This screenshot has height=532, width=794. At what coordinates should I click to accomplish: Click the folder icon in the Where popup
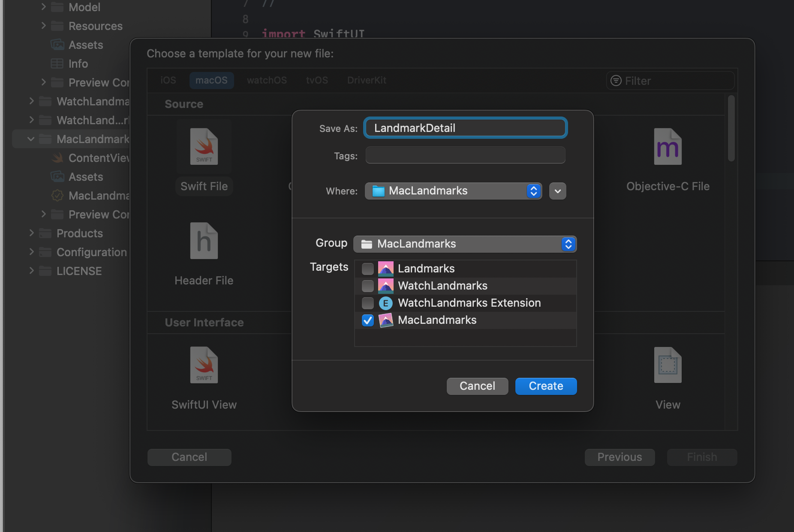click(x=378, y=191)
